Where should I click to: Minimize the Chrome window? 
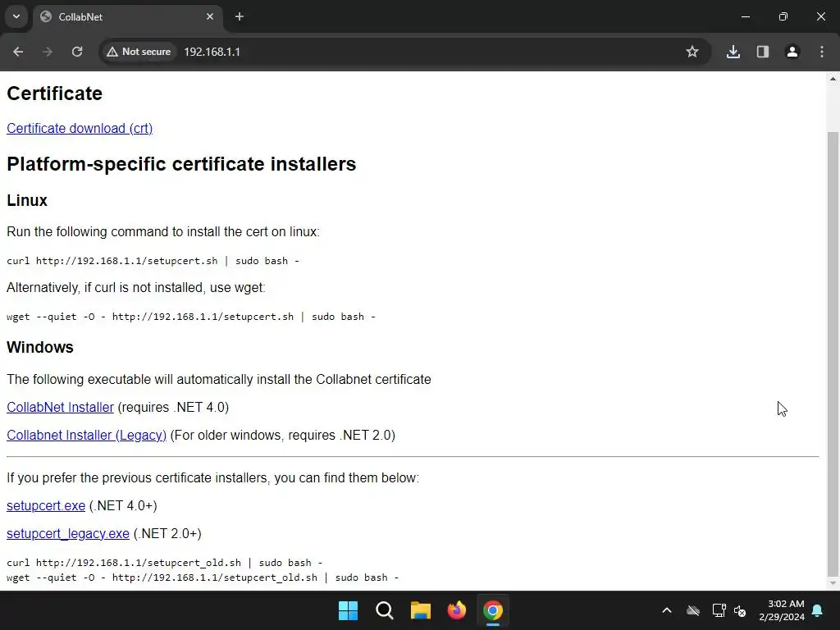(746, 16)
